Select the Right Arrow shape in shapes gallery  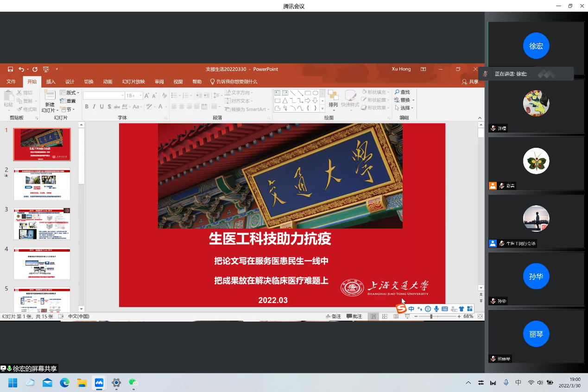(x=308, y=100)
